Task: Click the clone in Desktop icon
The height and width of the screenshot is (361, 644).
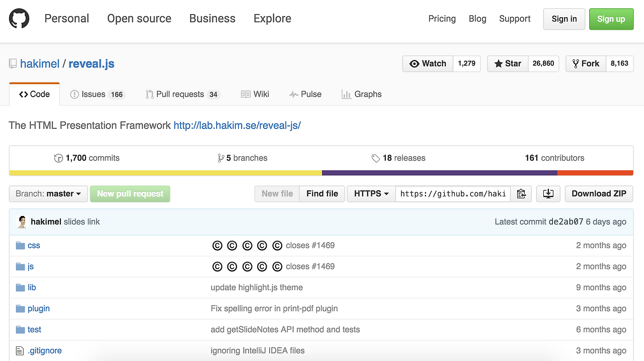Action: pos(548,194)
